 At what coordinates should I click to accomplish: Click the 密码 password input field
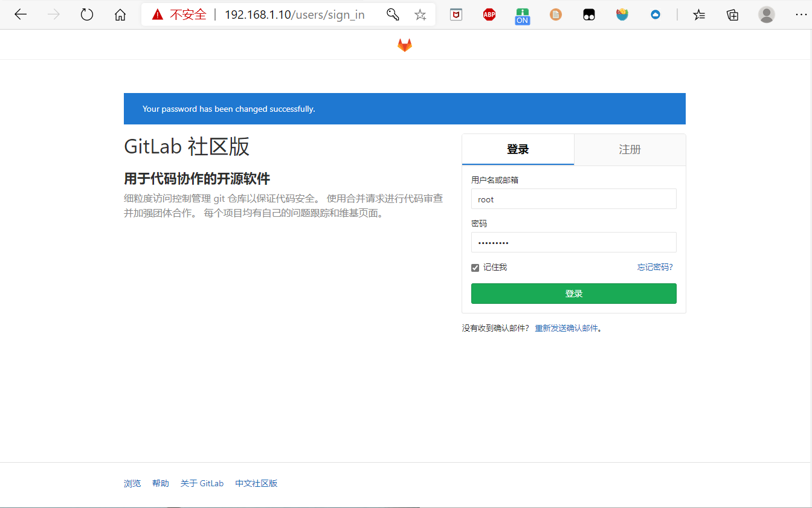pos(573,242)
